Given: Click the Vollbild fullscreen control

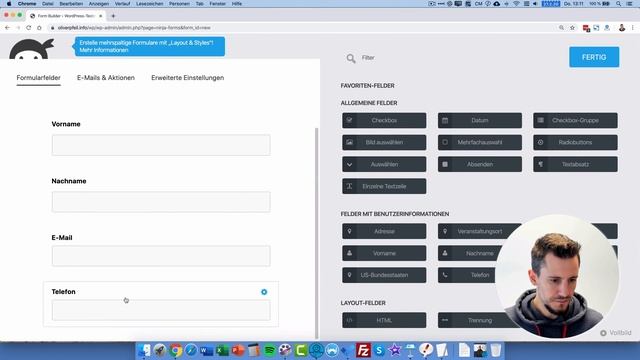Looking at the screenshot, I should click(x=616, y=333).
